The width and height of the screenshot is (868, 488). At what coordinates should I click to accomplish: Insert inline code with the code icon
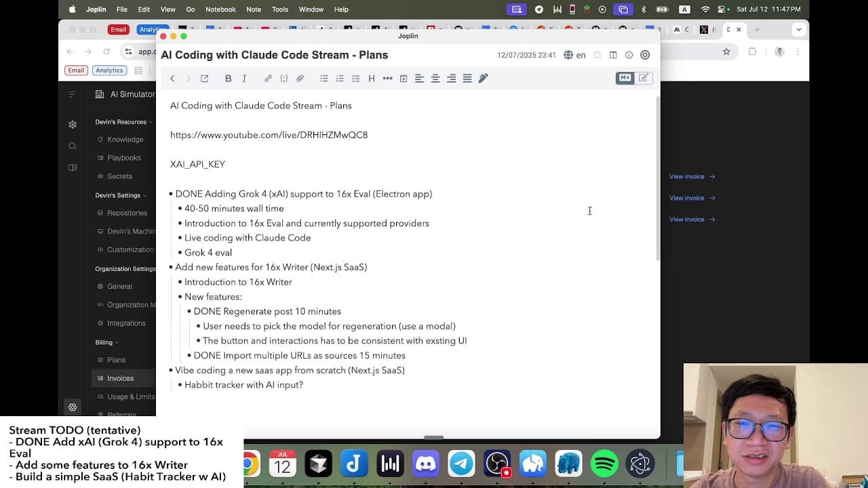click(x=284, y=78)
